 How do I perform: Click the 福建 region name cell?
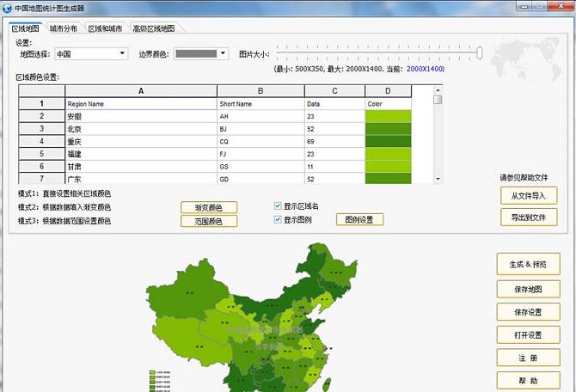pyautogui.click(x=141, y=154)
